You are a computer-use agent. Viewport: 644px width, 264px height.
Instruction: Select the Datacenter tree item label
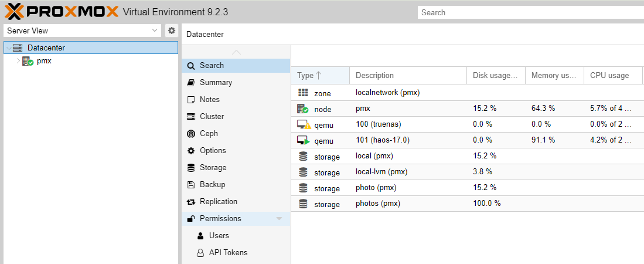tap(46, 48)
